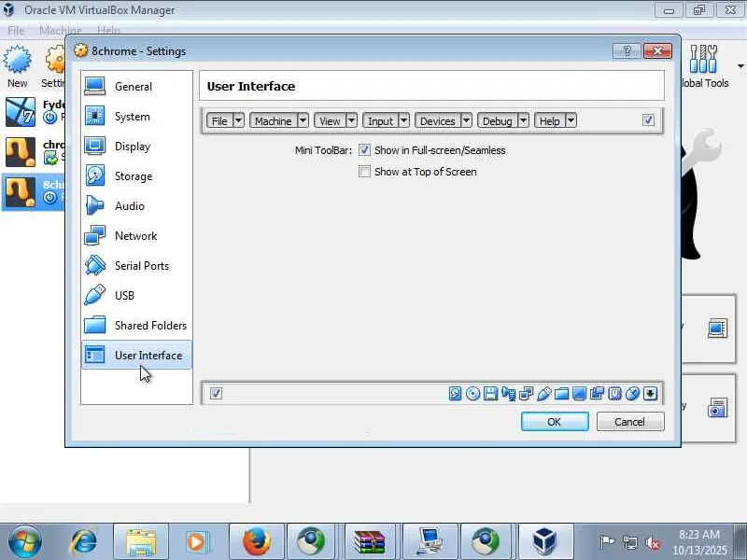Toggle the menu bar enabled checkbox
The image size is (747, 560).
[x=648, y=120]
